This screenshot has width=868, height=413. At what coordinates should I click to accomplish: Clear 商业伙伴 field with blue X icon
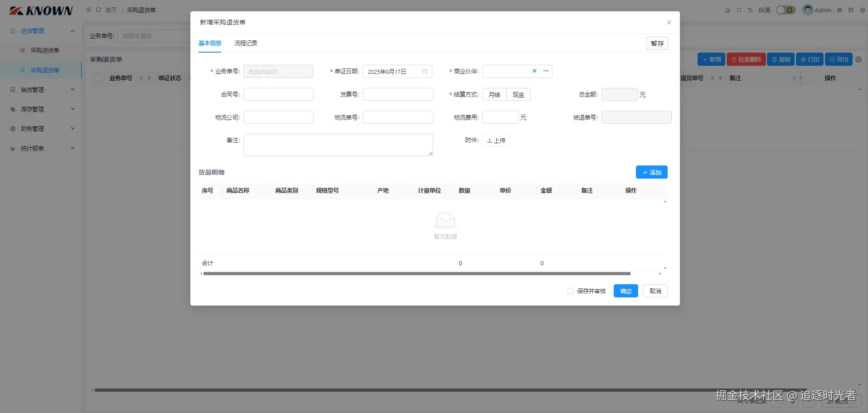tap(534, 71)
